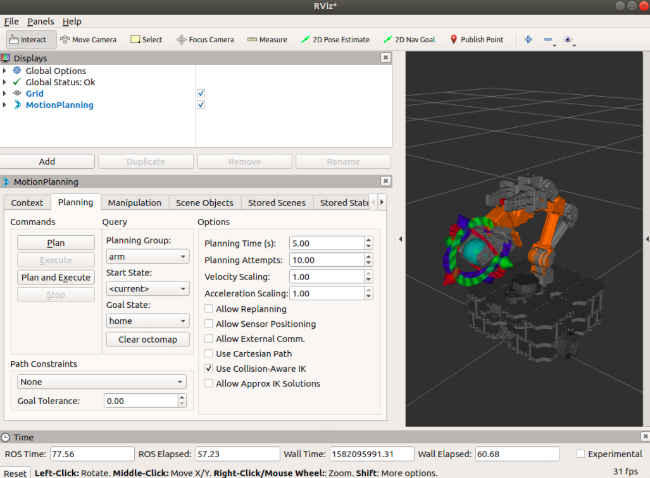Uncheck the Grid display checkbox

click(201, 93)
